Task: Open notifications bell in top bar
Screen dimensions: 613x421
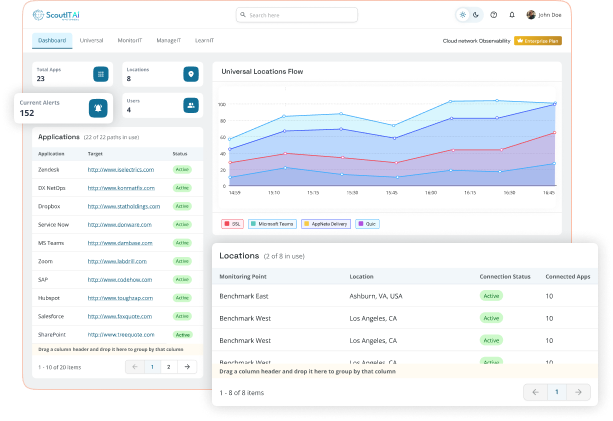Action: tap(512, 15)
